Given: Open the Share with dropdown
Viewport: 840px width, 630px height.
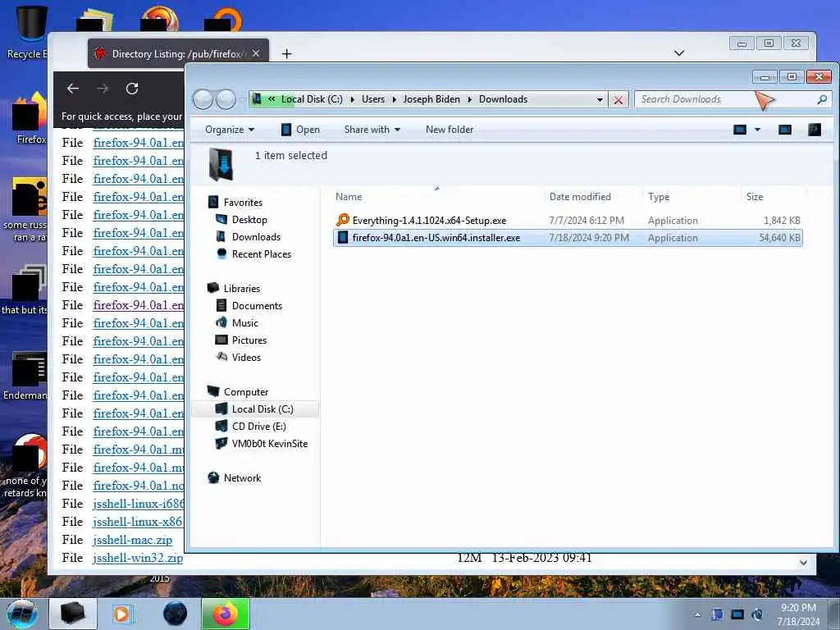Looking at the screenshot, I should pos(372,130).
